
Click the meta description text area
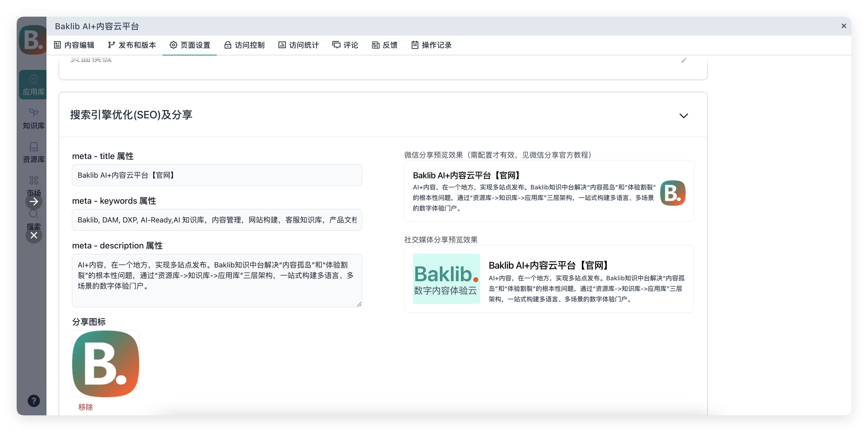[217, 280]
